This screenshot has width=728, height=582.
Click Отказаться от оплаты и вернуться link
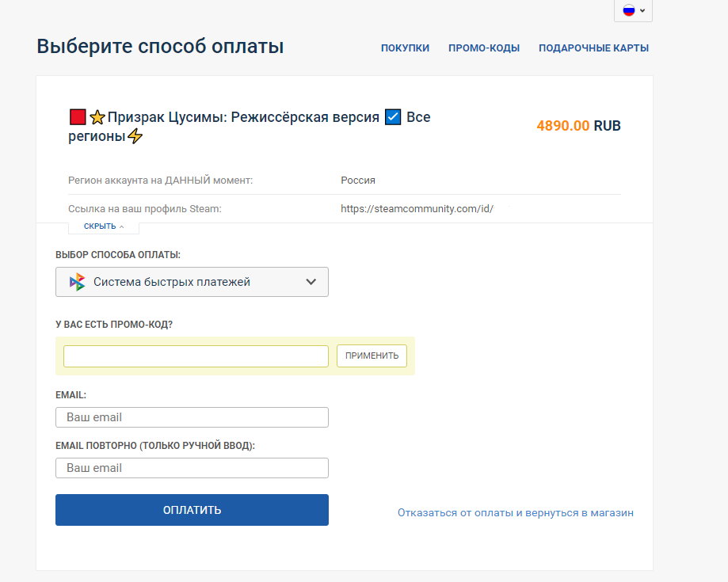point(516,513)
